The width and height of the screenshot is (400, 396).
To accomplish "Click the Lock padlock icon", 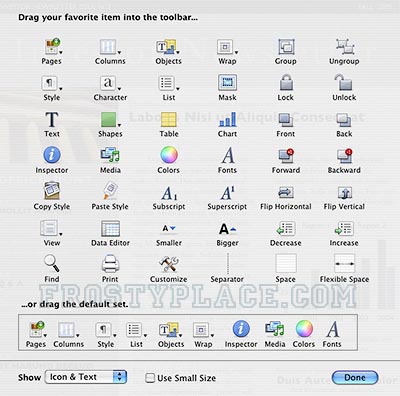I will tap(286, 83).
